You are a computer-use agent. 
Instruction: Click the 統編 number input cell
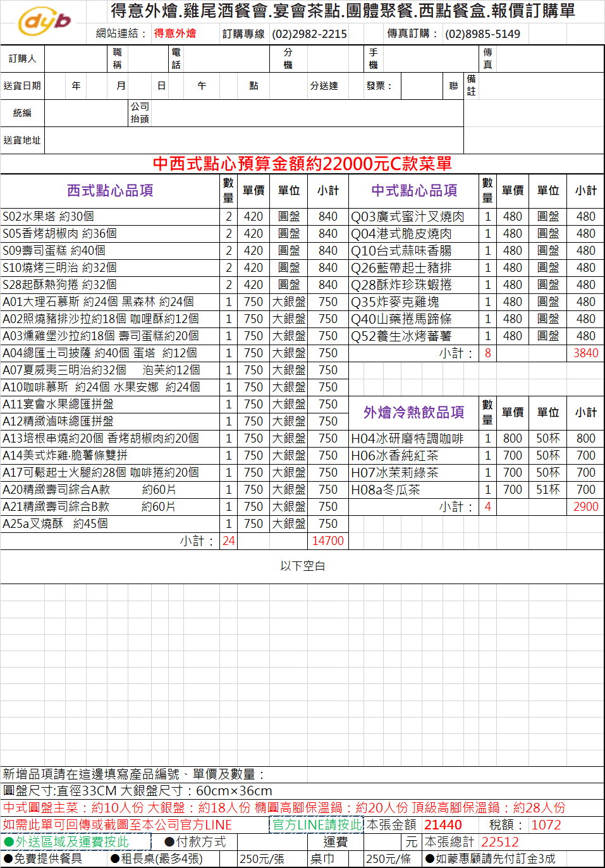coord(87,113)
